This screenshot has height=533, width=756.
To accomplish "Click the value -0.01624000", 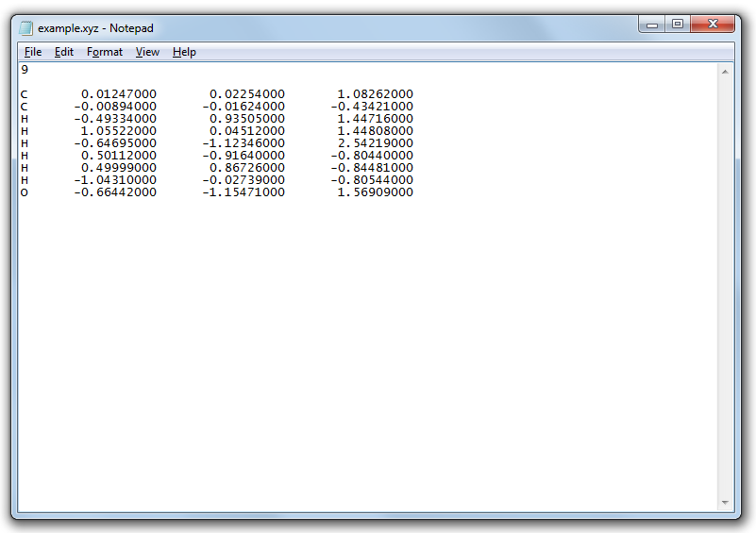I will click(244, 106).
